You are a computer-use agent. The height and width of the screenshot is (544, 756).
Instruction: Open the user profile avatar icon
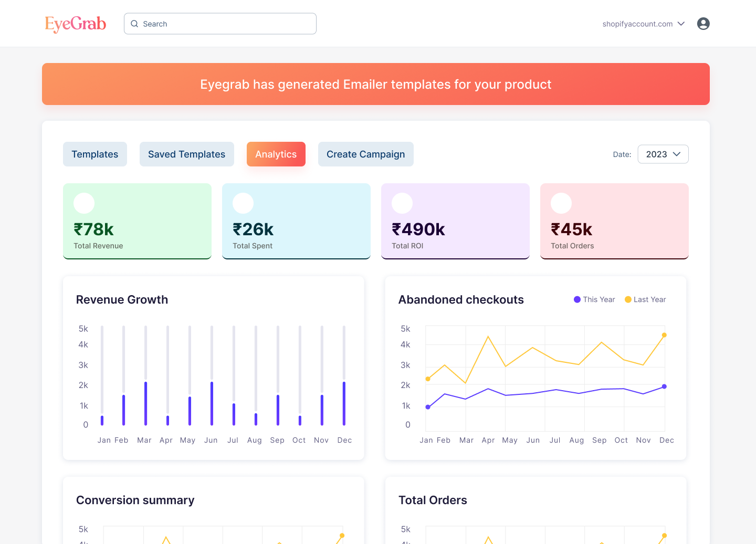click(x=703, y=24)
